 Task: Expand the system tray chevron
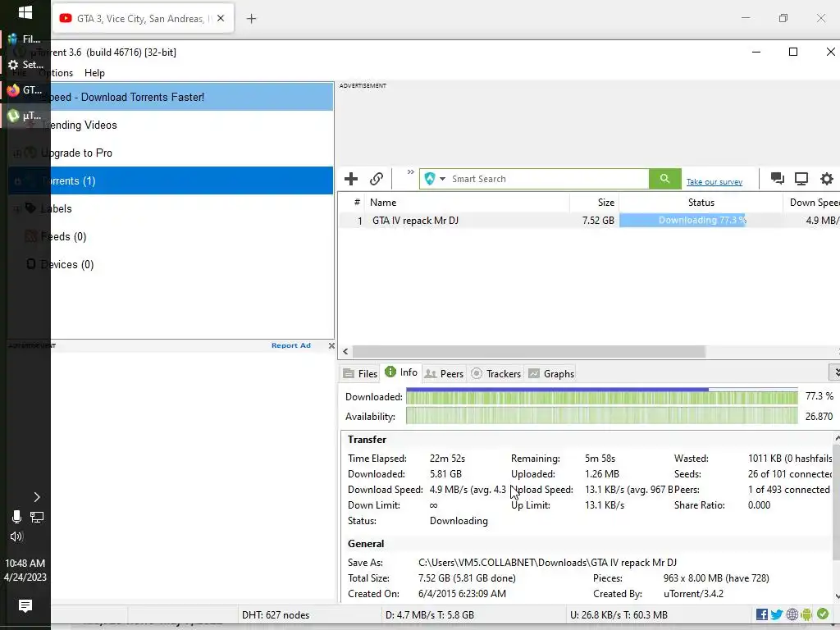(x=36, y=497)
